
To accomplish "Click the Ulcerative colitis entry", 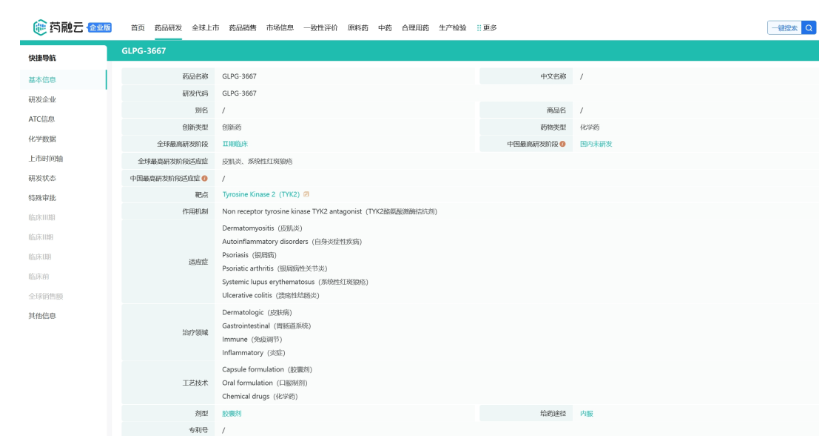I will 271,295.
